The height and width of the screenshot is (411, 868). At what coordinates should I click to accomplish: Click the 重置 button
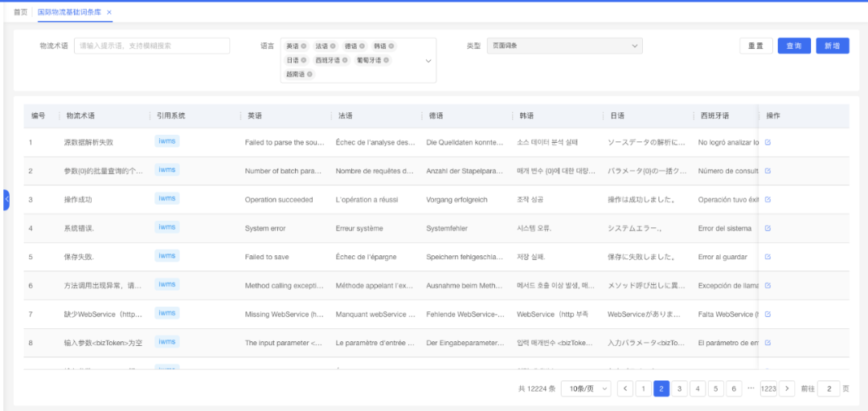(x=756, y=46)
